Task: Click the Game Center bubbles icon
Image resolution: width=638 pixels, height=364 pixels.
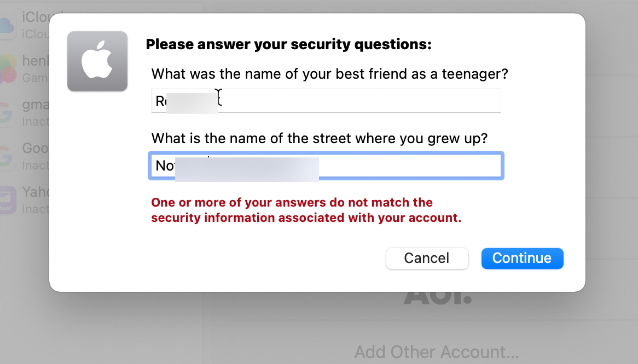Action: click(x=8, y=69)
